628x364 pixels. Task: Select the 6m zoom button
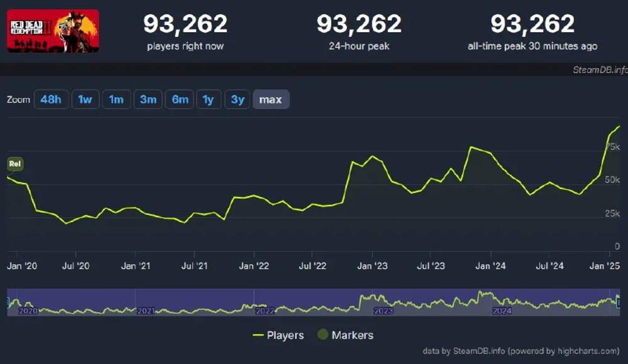pyautogui.click(x=180, y=99)
